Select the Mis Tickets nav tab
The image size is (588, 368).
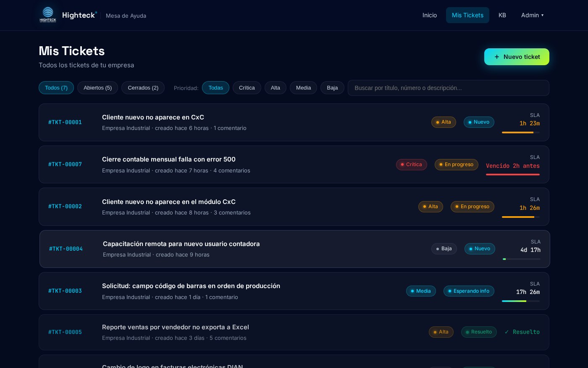[x=467, y=15]
